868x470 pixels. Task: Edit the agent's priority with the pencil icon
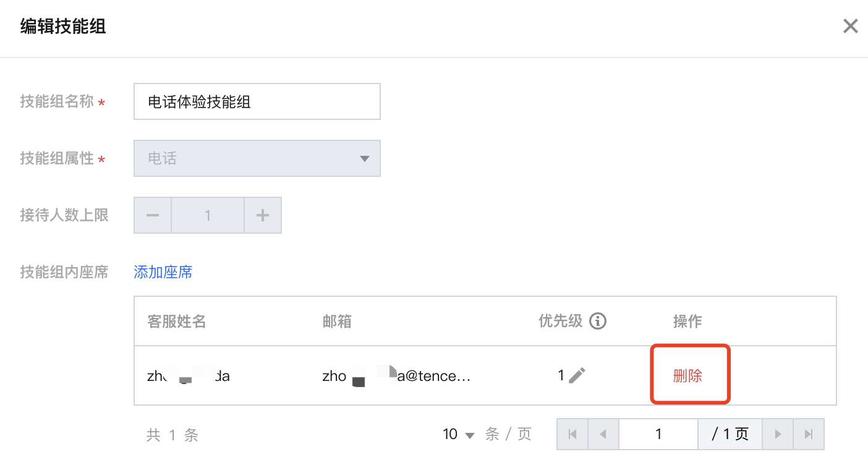577,375
